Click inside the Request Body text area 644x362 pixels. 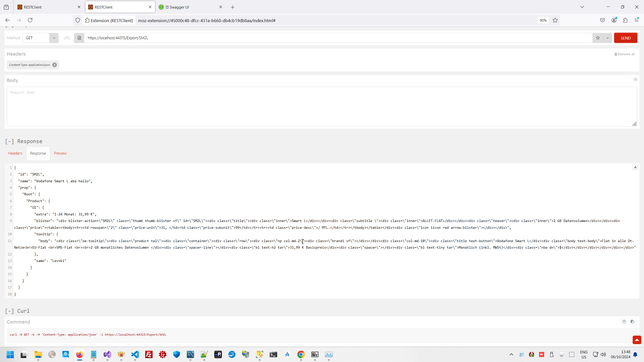coord(321,107)
